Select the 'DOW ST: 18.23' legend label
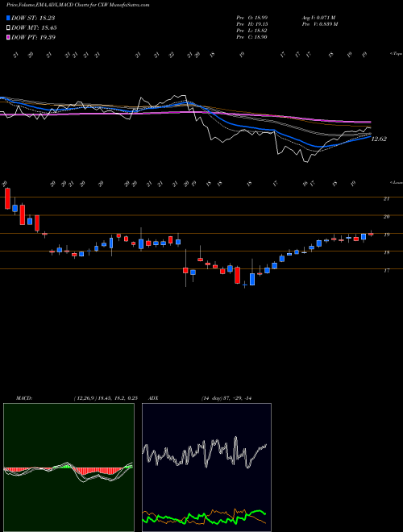Image resolution: width=403 pixels, height=532 pixels. (x=33, y=18)
